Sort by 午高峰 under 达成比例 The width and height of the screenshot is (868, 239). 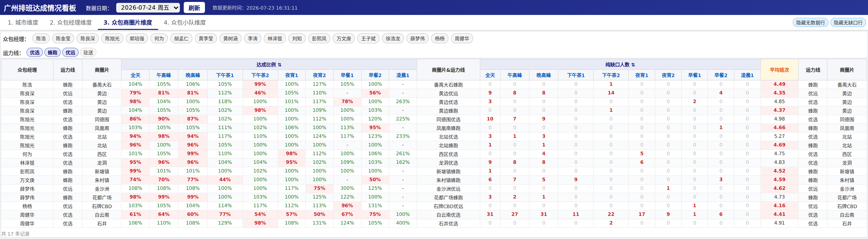164,75
